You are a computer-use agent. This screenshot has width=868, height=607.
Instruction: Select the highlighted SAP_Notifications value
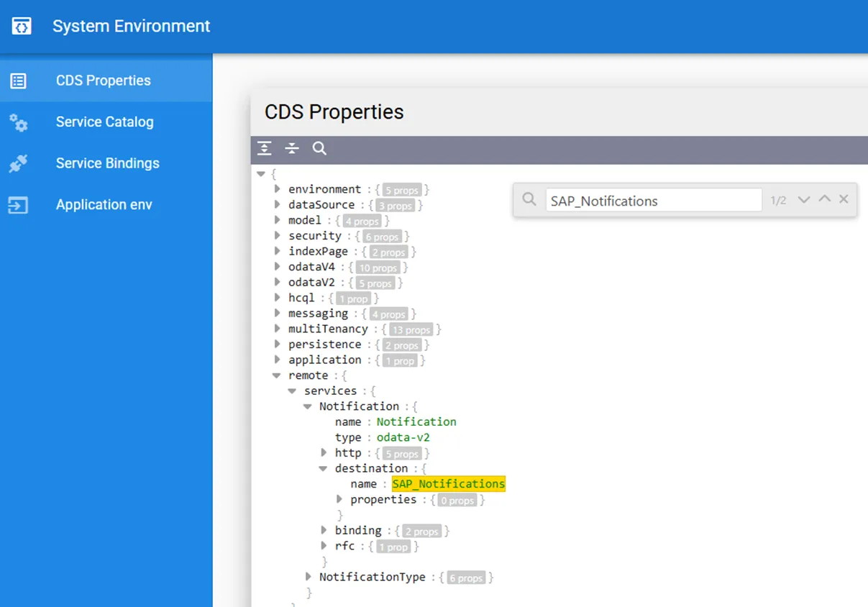pos(447,483)
